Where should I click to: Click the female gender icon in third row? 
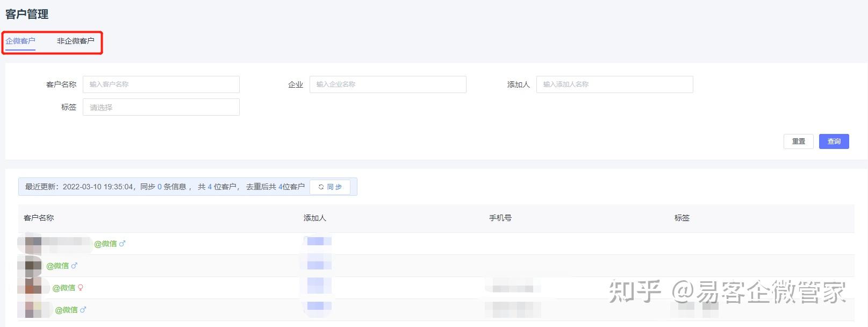pyautogui.click(x=81, y=288)
